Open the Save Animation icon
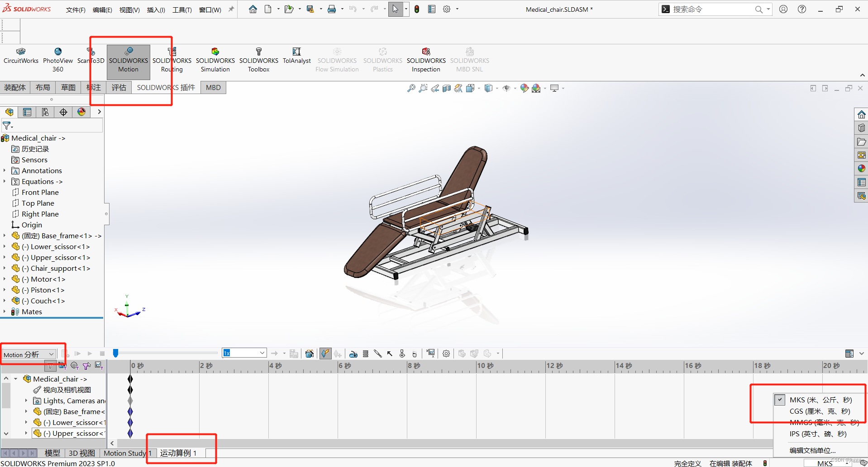This screenshot has width=868, height=467. click(x=294, y=354)
